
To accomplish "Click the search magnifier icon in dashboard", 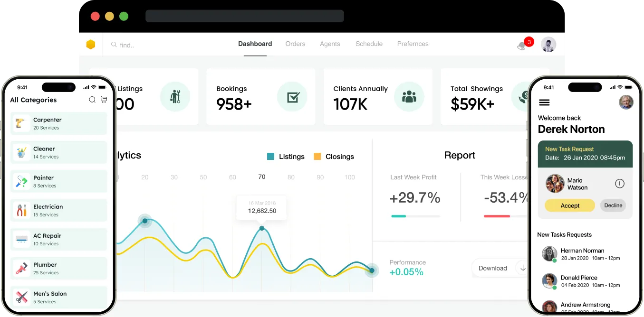I will point(114,45).
